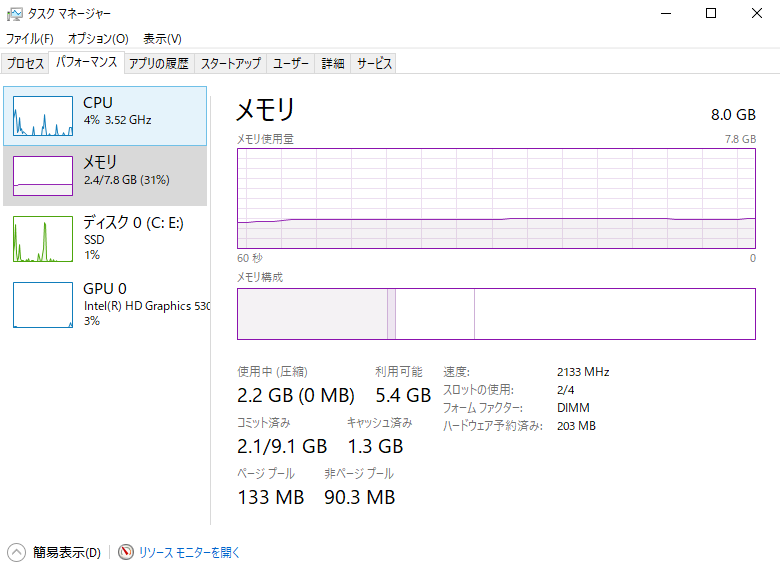Select the CPU usage mini graph

pos(43,116)
